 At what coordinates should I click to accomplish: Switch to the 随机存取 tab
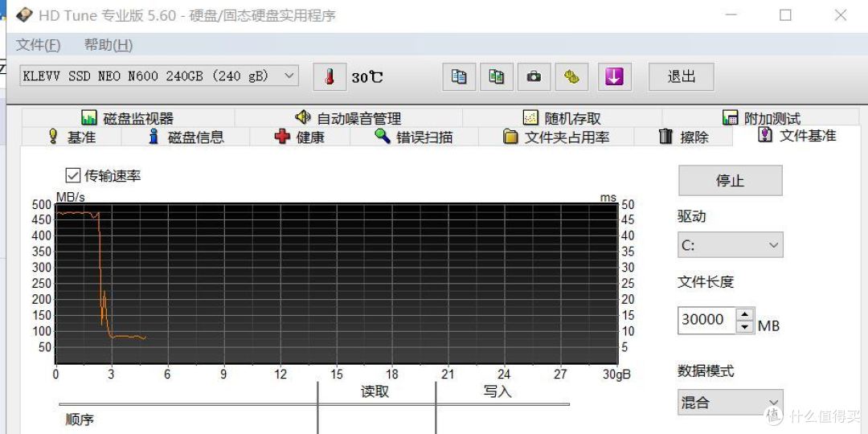pos(562,118)
